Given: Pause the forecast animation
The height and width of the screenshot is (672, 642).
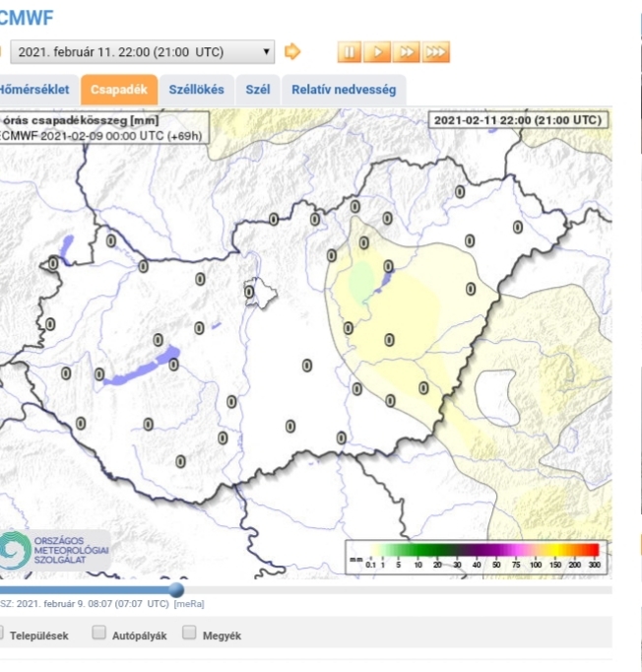Looking at the screenshot, I should click(x=349, y=52).
